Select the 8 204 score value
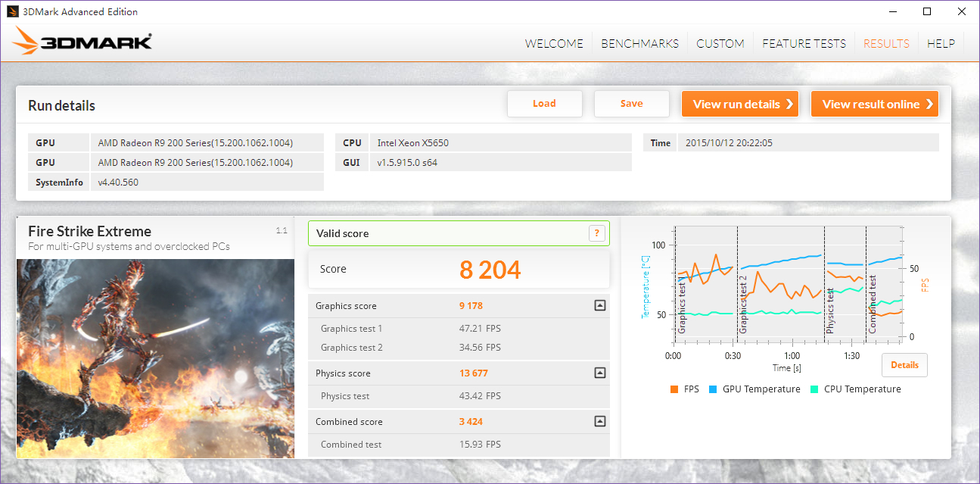 click(490, 269)
